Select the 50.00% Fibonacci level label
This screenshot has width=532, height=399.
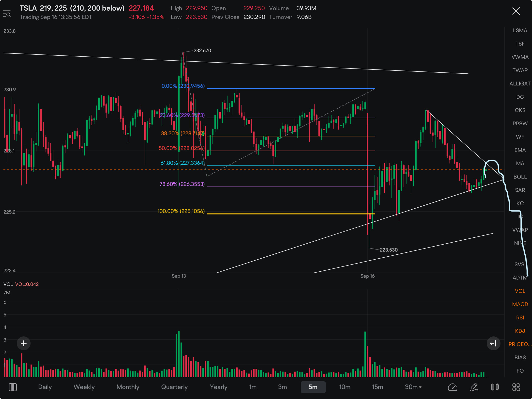(x=182, y=148)
